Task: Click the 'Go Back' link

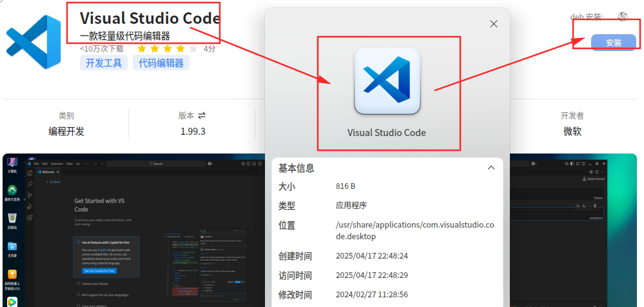Action: pos(54,182)
